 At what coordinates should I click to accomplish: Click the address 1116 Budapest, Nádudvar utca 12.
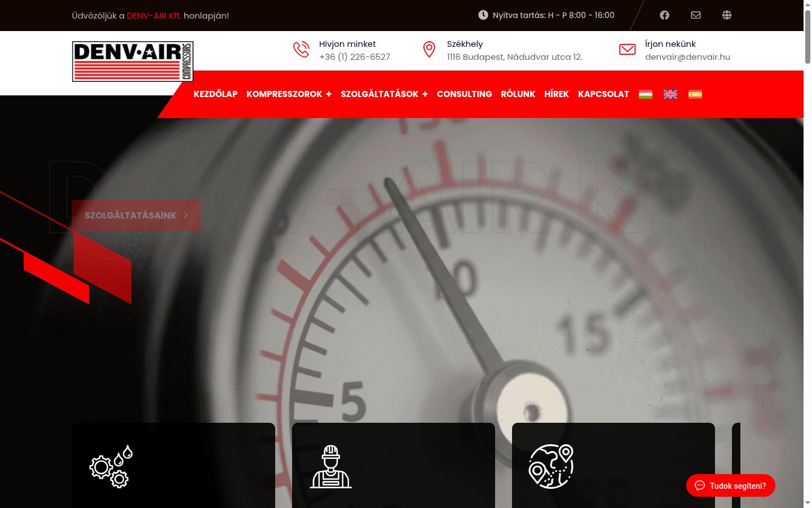pyautogui.click(x=515, y=57)
